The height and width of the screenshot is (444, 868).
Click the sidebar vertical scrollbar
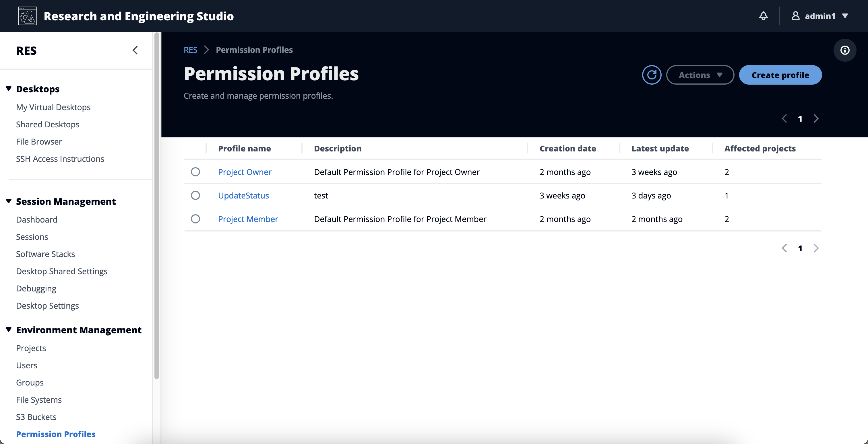157,205
